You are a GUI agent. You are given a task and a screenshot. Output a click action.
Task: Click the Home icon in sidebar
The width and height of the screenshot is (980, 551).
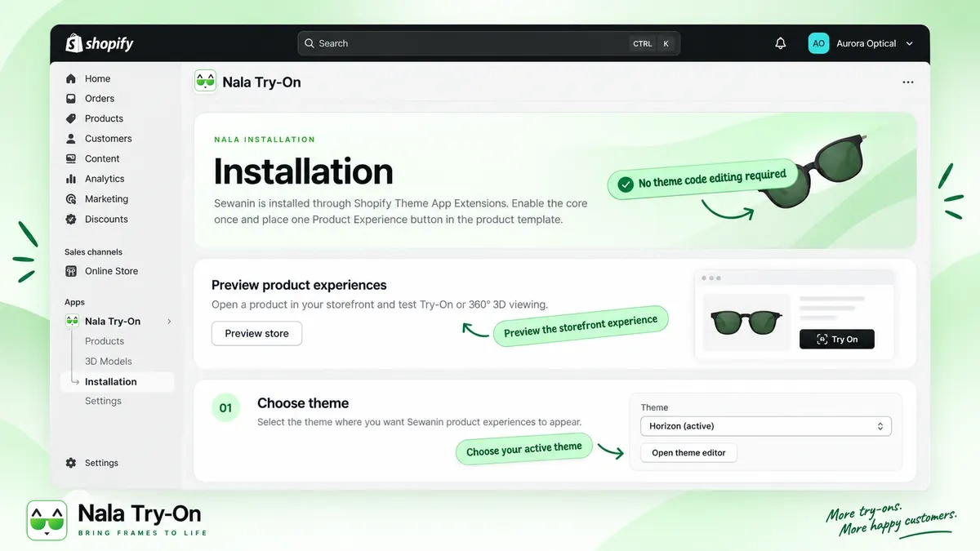point(70,78)
